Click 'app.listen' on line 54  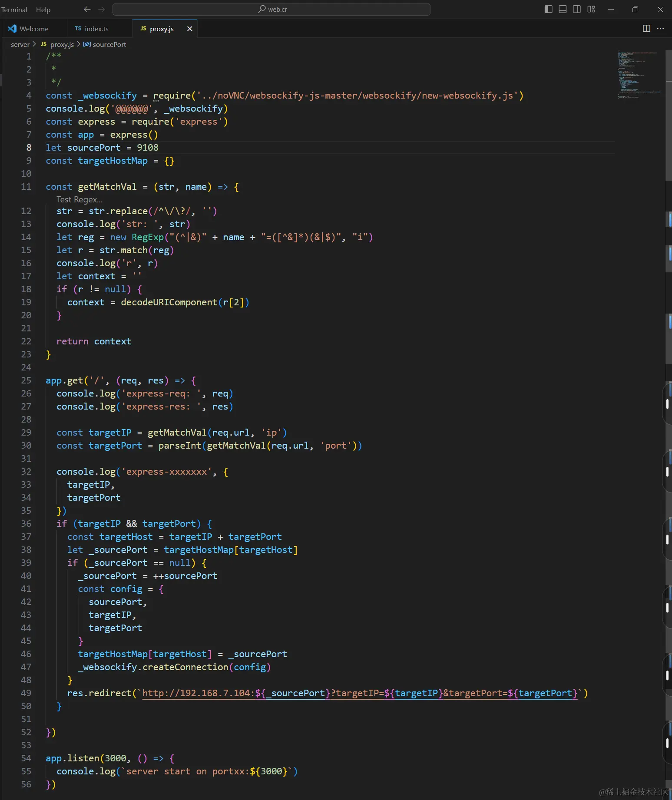(x=73, y=758)
